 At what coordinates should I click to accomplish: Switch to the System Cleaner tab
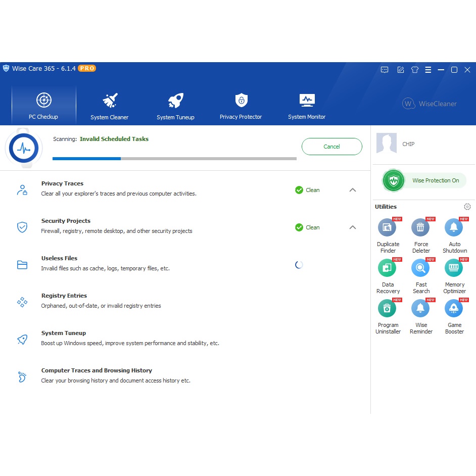[110, 106]
